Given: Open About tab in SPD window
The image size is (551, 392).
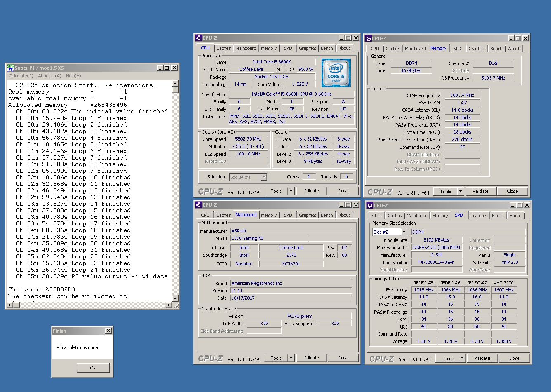Looking at the screenshot, I should (x=516, y=216).
